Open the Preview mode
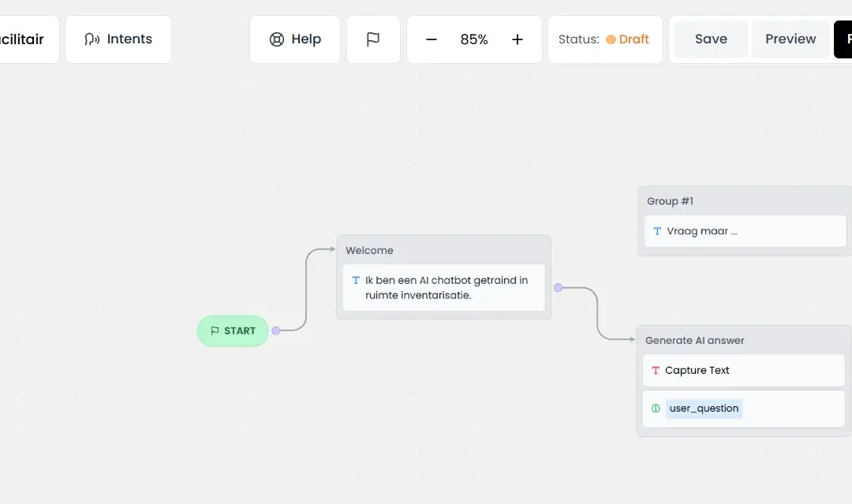 point(790,39)
